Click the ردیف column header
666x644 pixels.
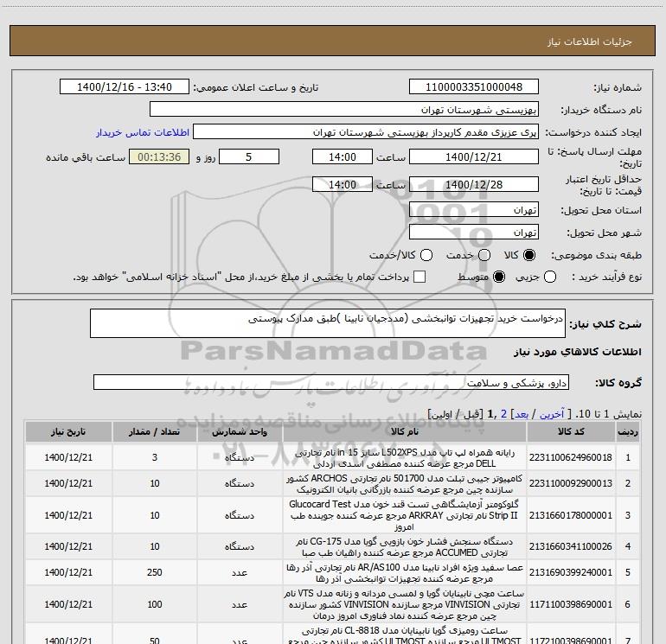[x=628, y=431]
